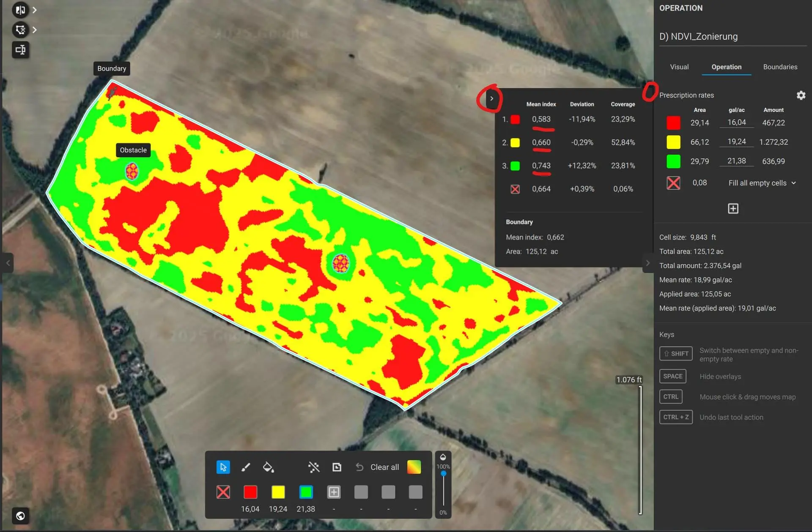Select the empty rate X swatch in toolbar

(223, 492)
